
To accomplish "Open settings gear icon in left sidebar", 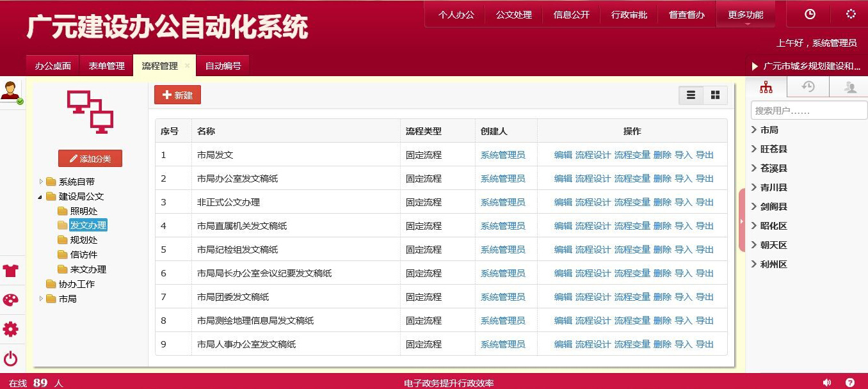I will pyautogui.click(x=11, y=329).
